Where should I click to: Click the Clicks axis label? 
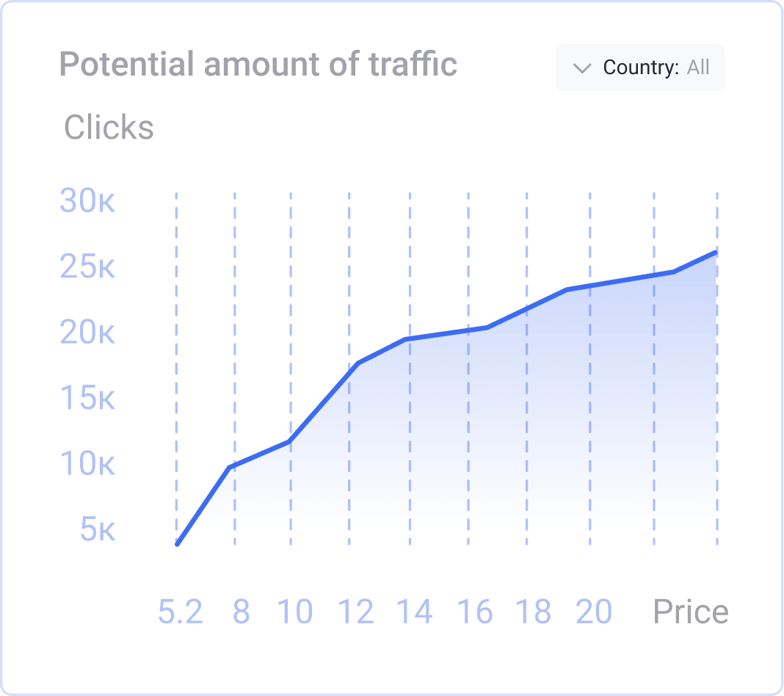pos(109,128)
